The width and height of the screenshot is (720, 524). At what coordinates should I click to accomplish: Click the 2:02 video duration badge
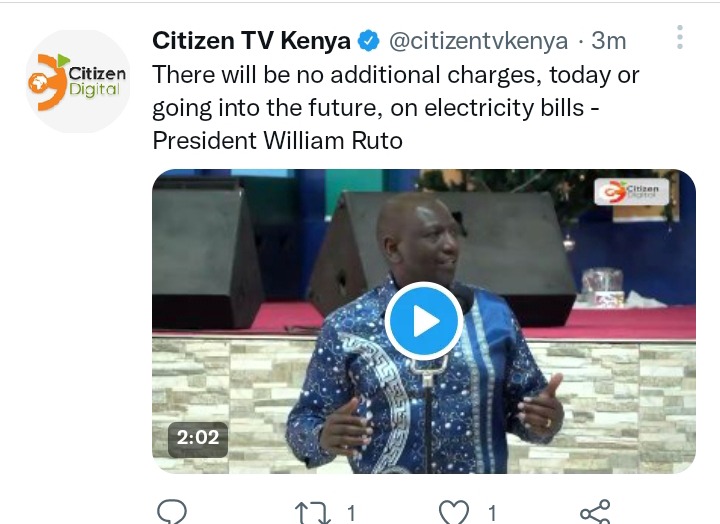coord(198,438)
